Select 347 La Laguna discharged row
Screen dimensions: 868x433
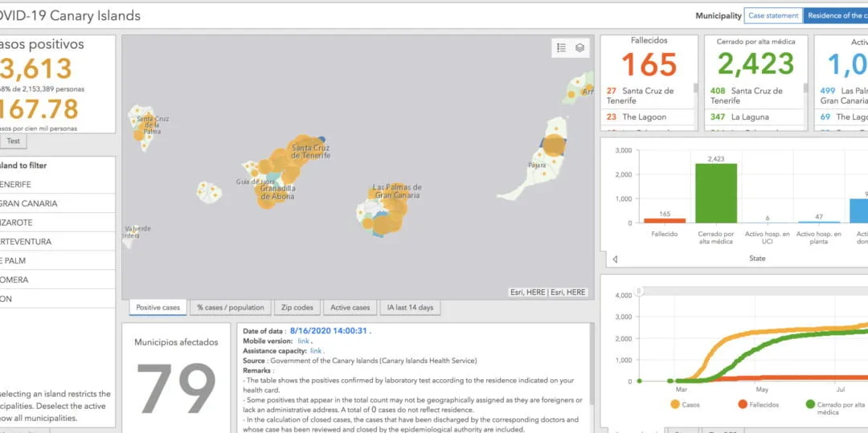[x=753, y=116]
